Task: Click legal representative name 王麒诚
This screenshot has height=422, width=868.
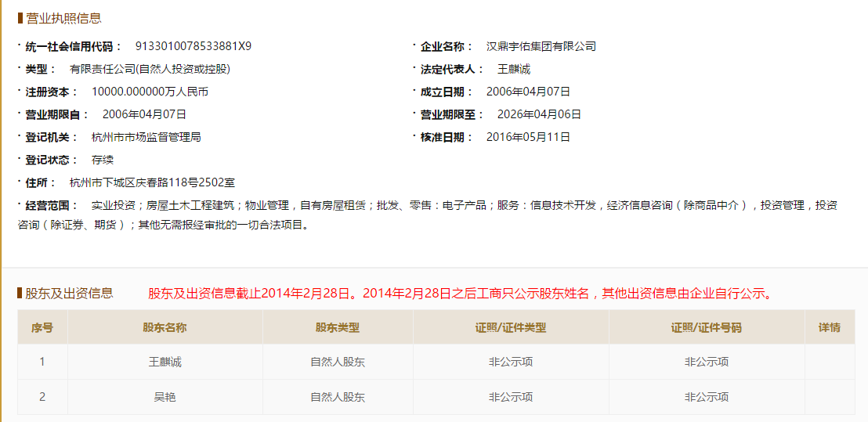Action: point(514,69)
